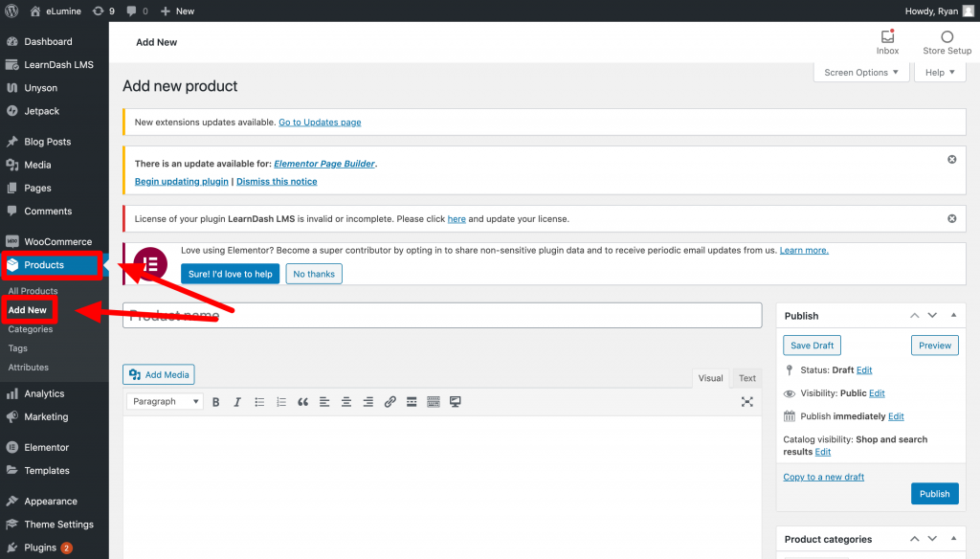This screenshot has height=559, width=980.
Task: Click the bulleted list icon
Action: pyautogui.click(x=259, y=402)
